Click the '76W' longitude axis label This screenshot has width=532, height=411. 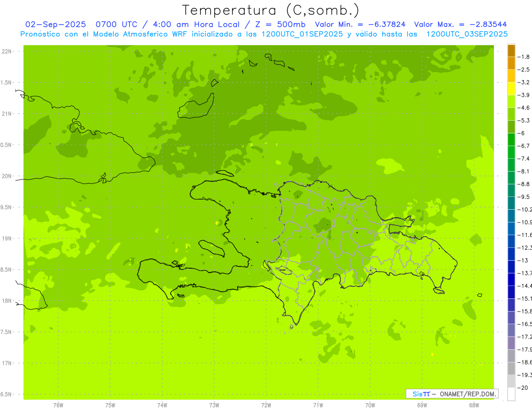(58, 405)
